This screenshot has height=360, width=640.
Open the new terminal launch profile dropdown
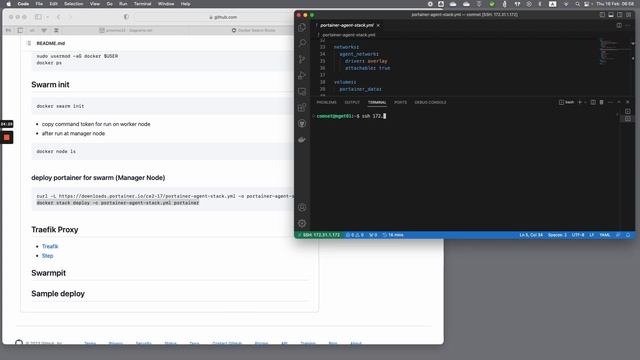click(x=585, y=102)
